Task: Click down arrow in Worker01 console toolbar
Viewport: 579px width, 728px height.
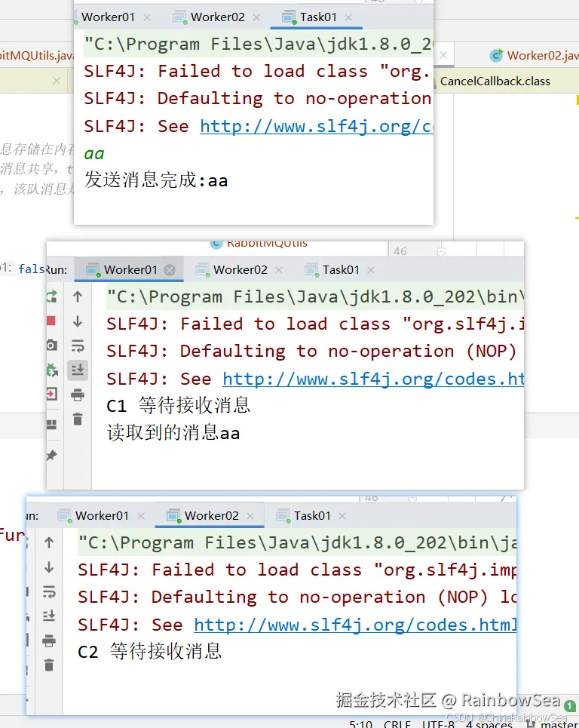Action: [78, 321]
